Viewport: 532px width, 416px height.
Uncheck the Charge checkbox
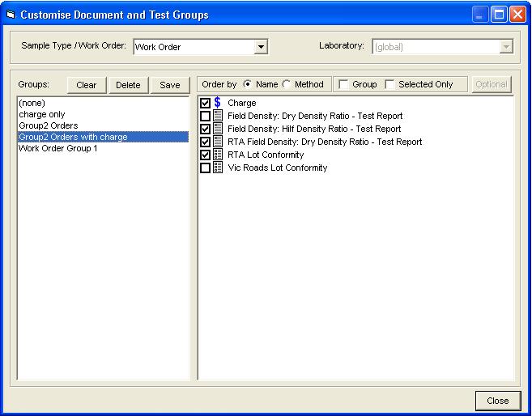tap(205, 103)
